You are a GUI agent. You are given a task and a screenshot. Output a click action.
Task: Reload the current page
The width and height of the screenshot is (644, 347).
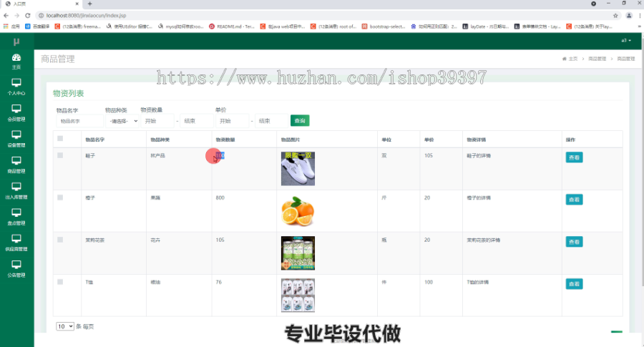(27, 16)
